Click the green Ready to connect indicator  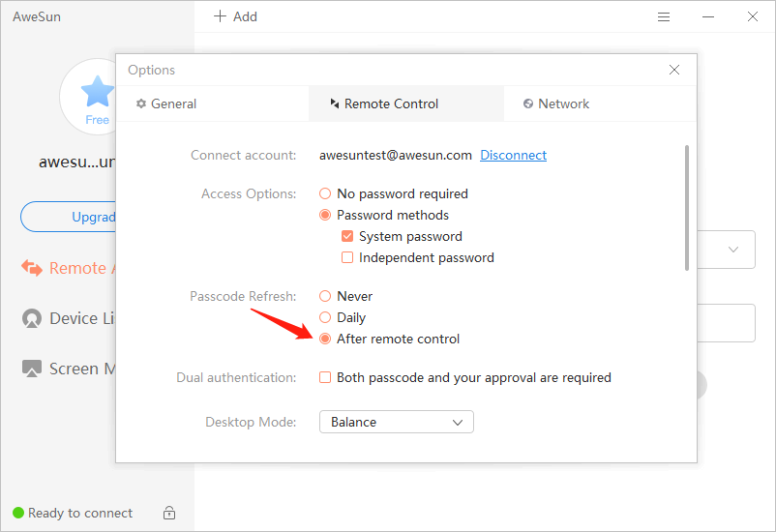(x=18, y=513)
